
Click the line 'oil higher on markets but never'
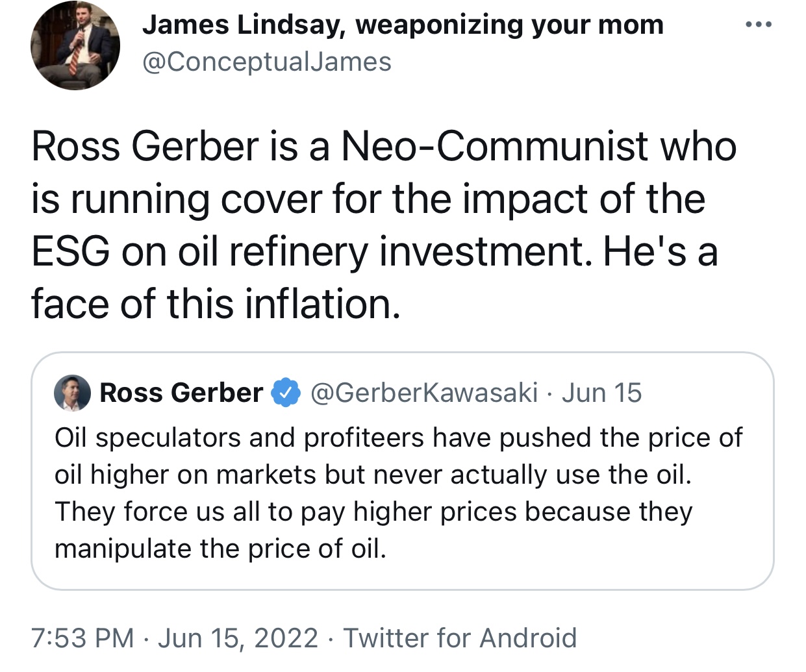point(373,475)
